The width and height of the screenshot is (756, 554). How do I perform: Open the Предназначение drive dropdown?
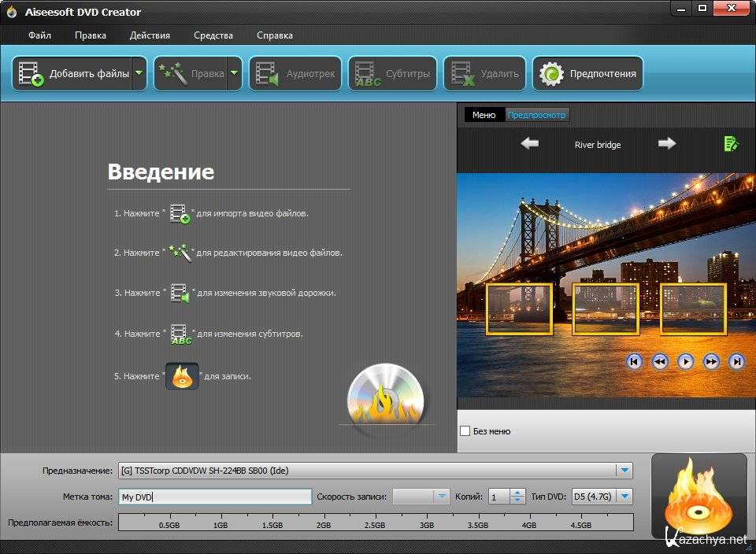click(x=624, y=471)
